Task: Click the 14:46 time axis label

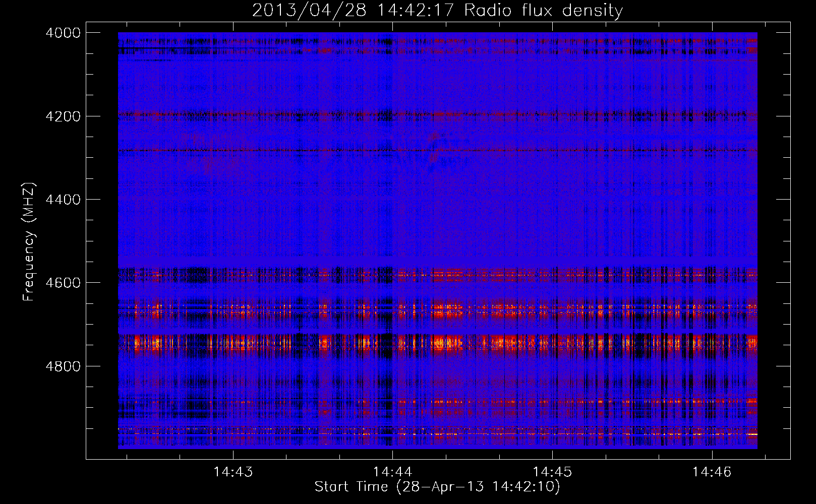Action: tap(712, 472)
